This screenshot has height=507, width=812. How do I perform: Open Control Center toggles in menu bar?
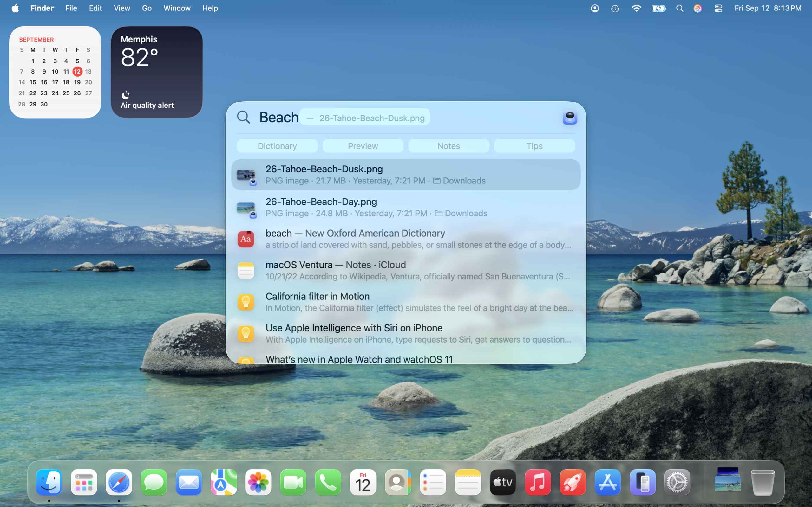point(718,8)
